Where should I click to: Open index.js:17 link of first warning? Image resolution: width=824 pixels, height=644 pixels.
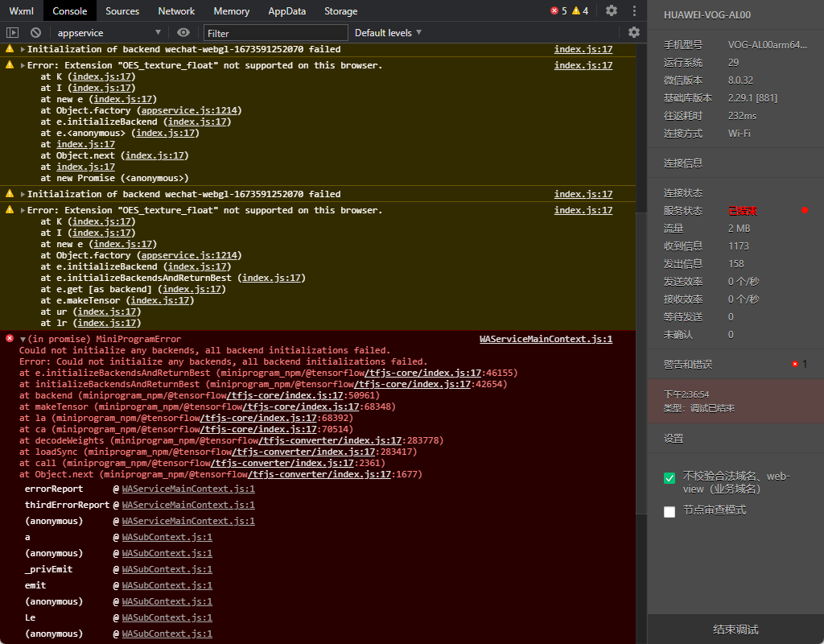(583, 49)
